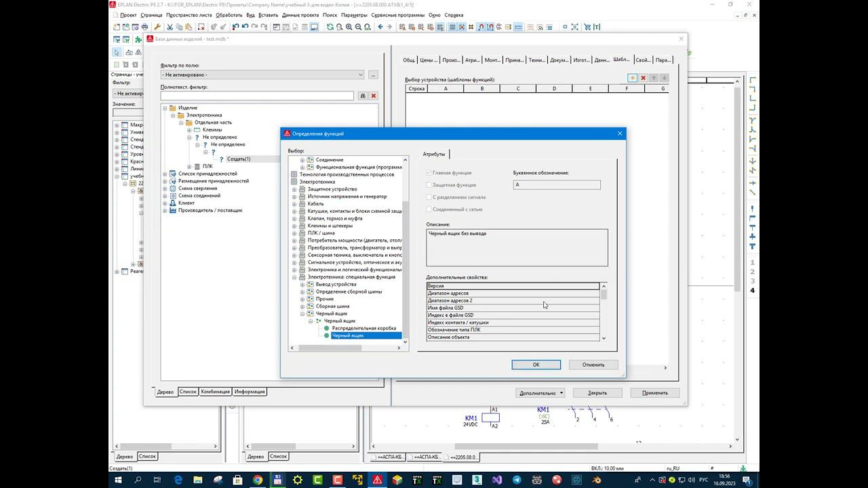Click the full-text filter search binoculars icon
Screen dimensions: 868x488
[x=363, y=96]
